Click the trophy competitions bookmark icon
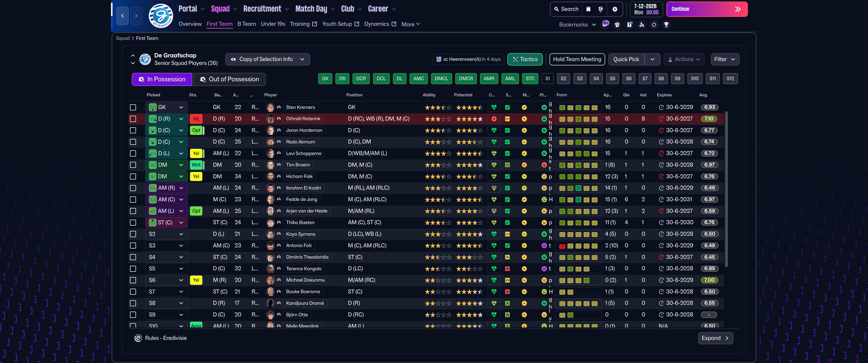Screen dimensions: 868x363 click(x=666, y=25)
